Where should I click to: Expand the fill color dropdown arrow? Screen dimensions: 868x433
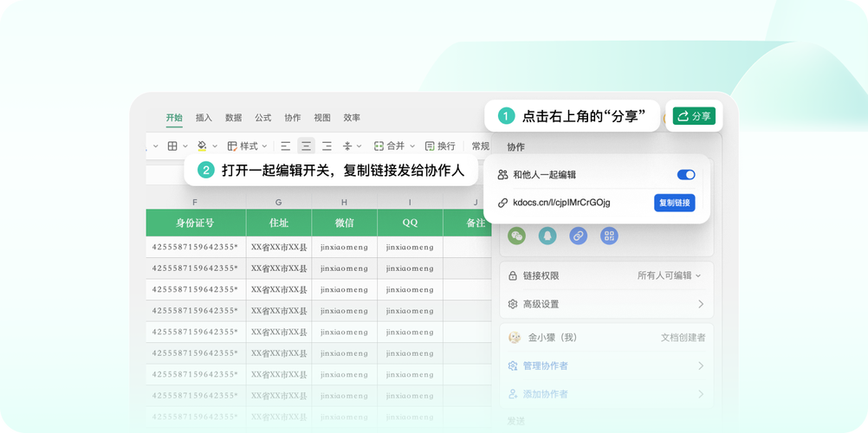[x=215, y=146]
